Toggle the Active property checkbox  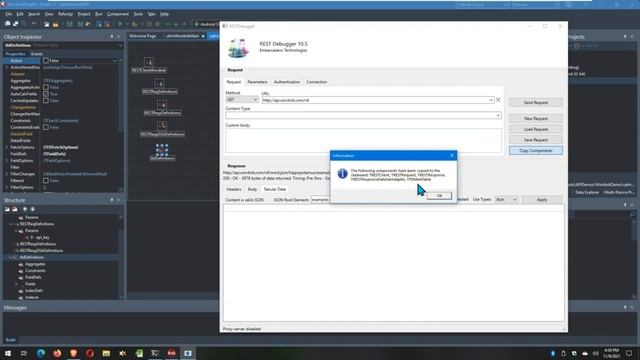46,60
